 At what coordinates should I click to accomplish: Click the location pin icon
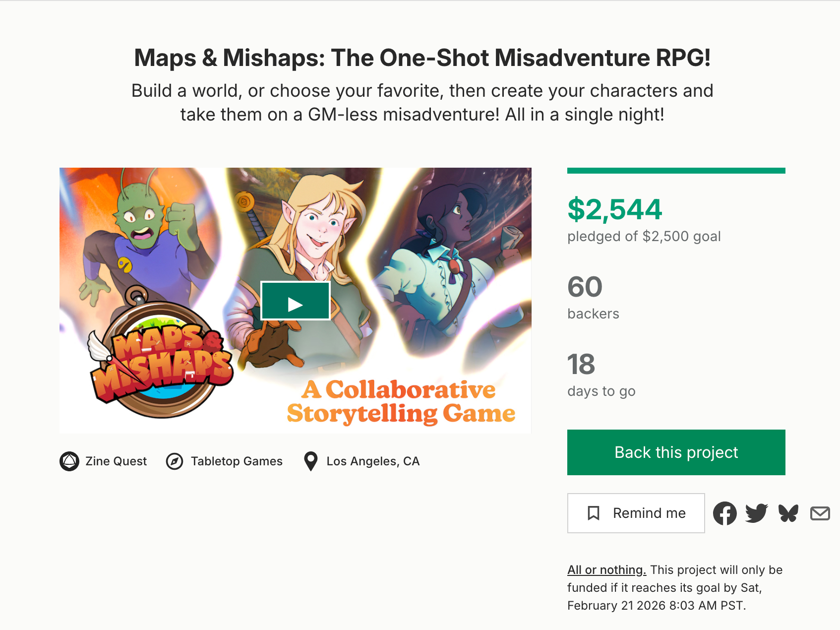311,461
